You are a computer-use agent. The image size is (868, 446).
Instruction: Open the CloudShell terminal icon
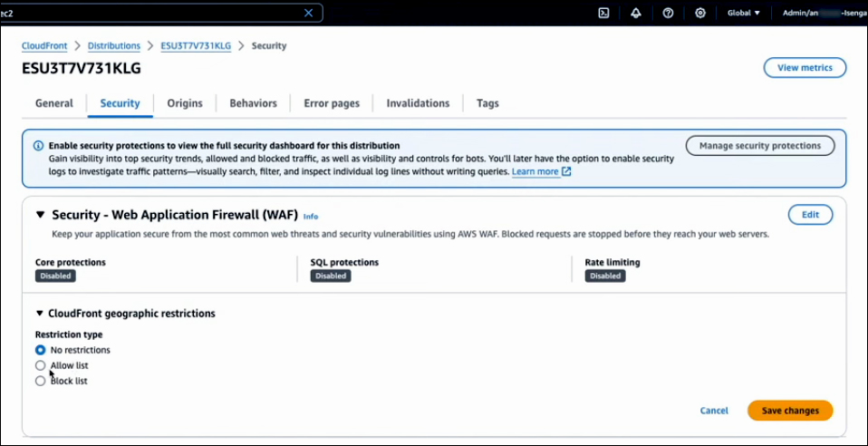pyautogui.click(x=603, y=13)
